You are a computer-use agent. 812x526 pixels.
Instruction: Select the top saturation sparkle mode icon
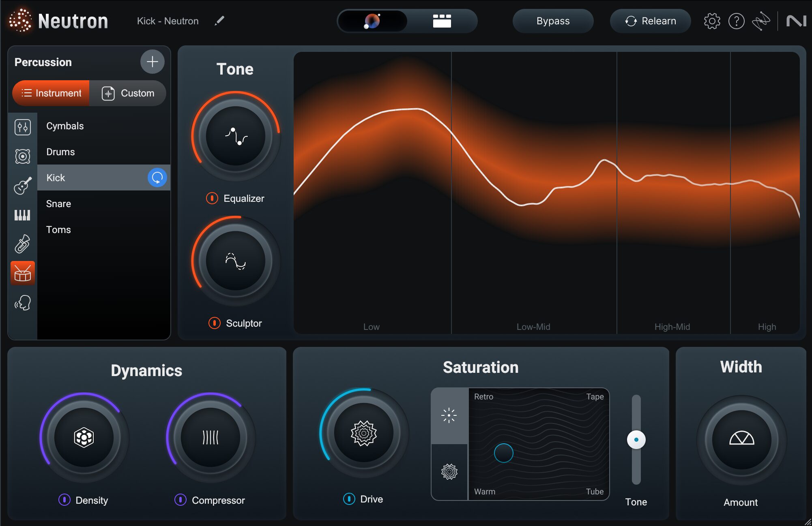coord(449,416)
